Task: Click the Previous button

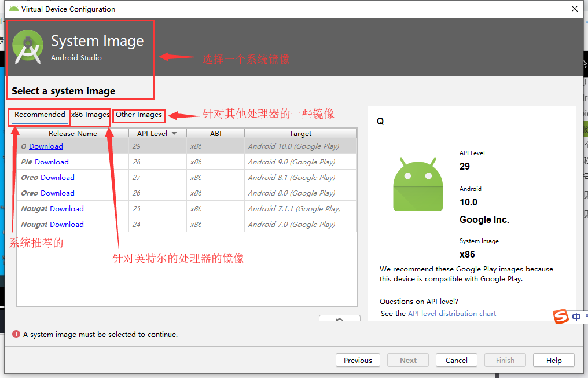Action: point(358,360)
